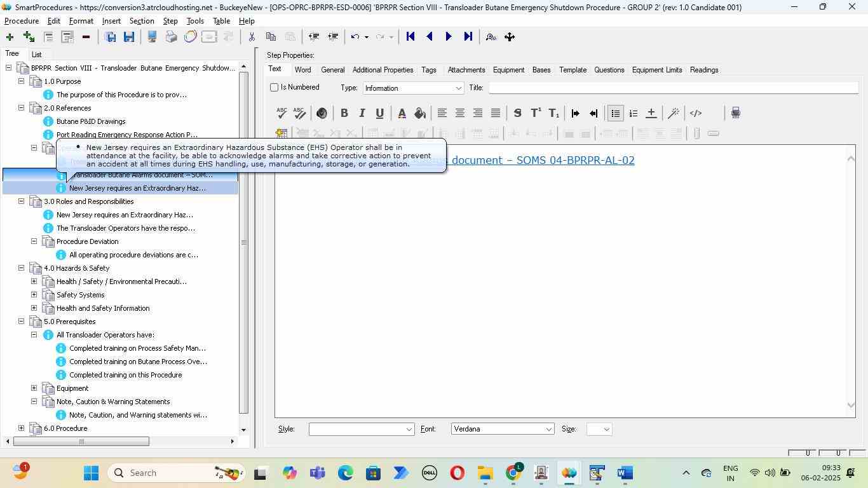Viewport: 868px width, 488px height.
Task: Click the taskbar Search box
Action: 177,473
